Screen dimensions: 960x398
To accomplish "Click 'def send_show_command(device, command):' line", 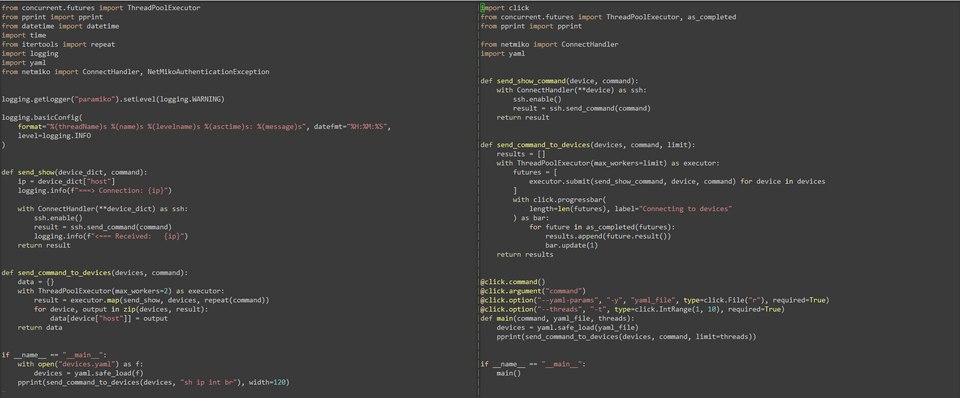I will click(560, 81).
